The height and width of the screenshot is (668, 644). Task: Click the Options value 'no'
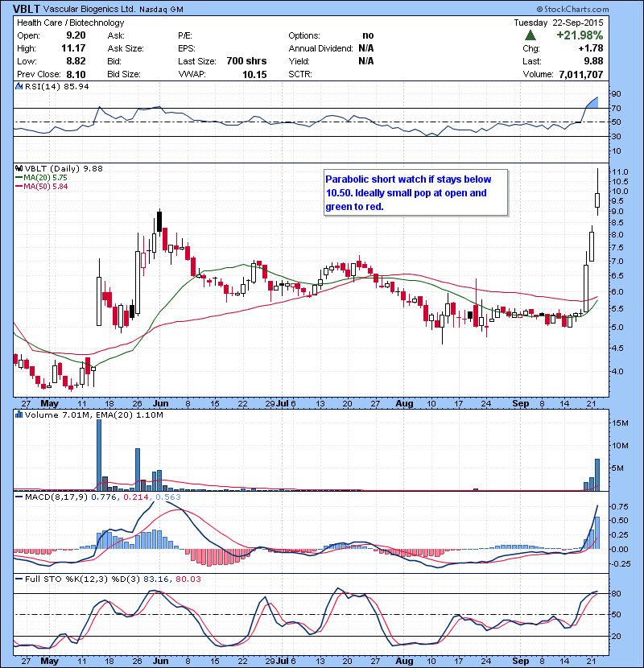[368, 35]
